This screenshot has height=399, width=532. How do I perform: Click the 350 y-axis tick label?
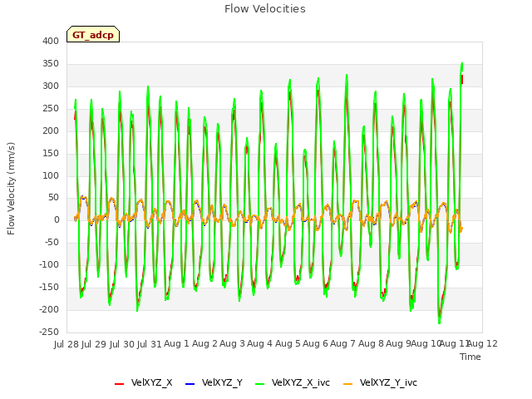point(51,63)
